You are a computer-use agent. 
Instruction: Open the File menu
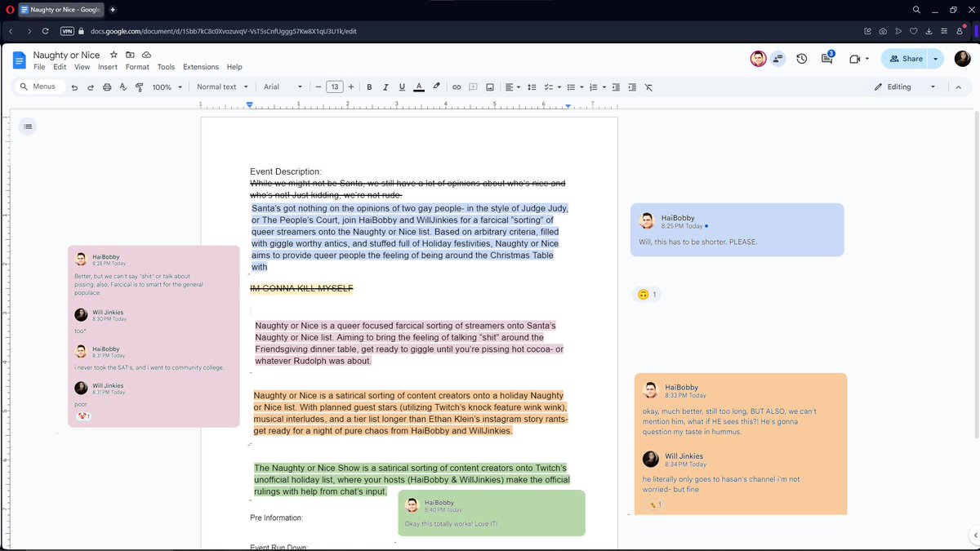[39, 67]
